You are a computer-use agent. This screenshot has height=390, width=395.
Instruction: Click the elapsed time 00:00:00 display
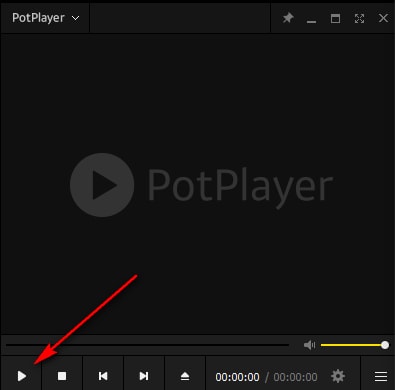tap(237, 377)
